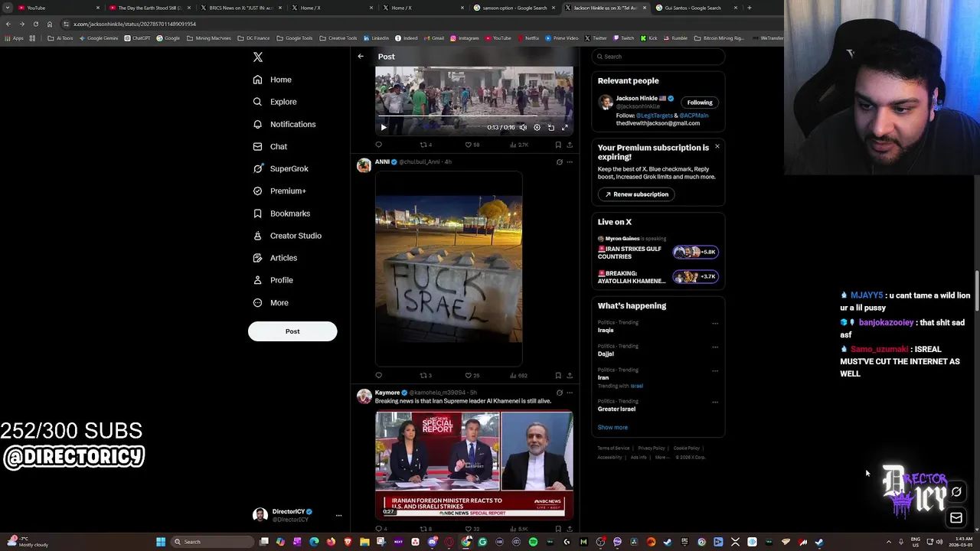Open Chat in the sidebar

270,146
